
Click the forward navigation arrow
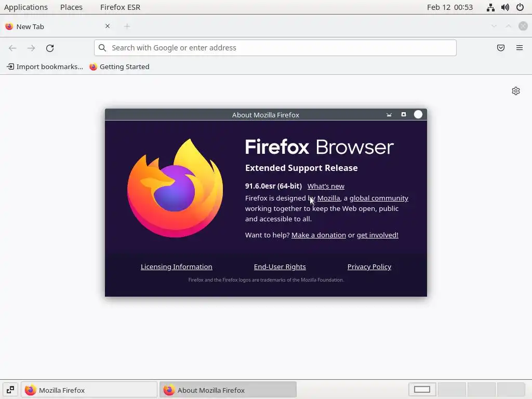(31, 48)
